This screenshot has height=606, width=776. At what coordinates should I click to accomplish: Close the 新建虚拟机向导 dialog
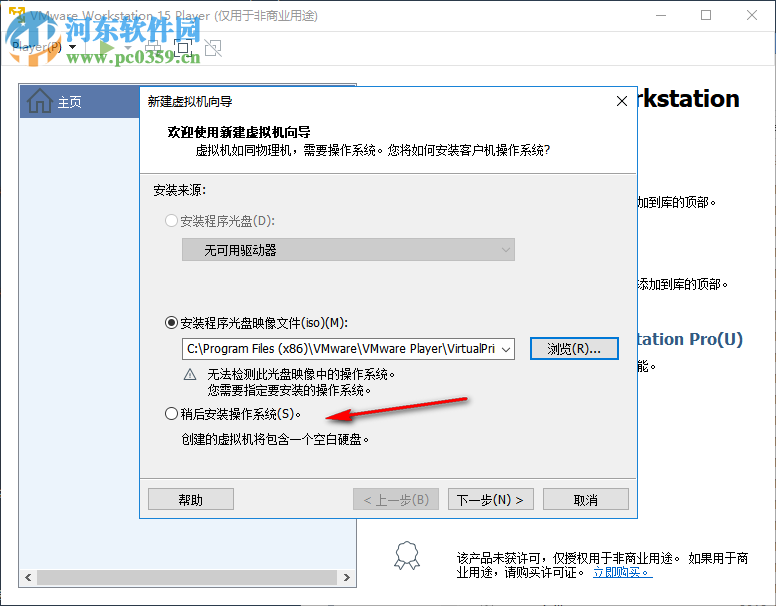pyautogui.click(x=622, y=101)
